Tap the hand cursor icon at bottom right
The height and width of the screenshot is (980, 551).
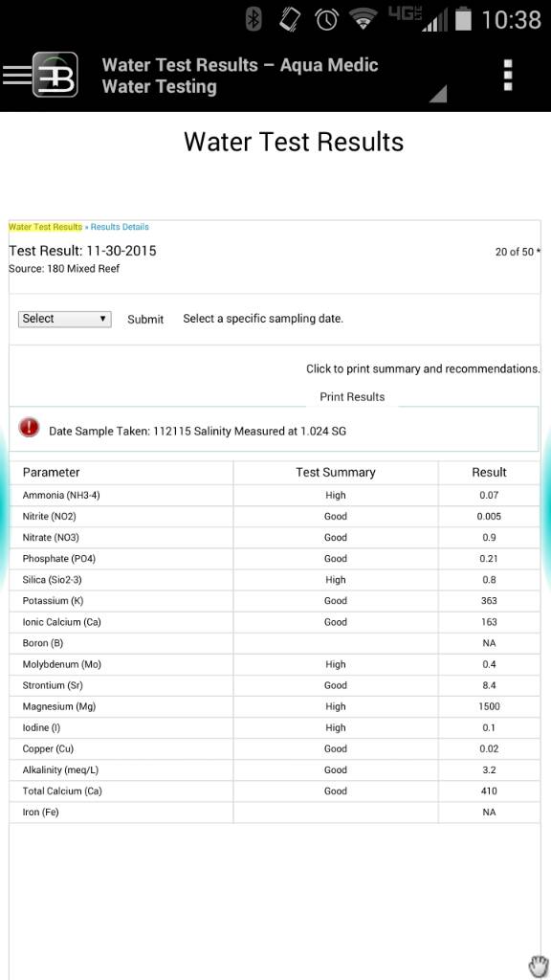click(x=538, y=966)
